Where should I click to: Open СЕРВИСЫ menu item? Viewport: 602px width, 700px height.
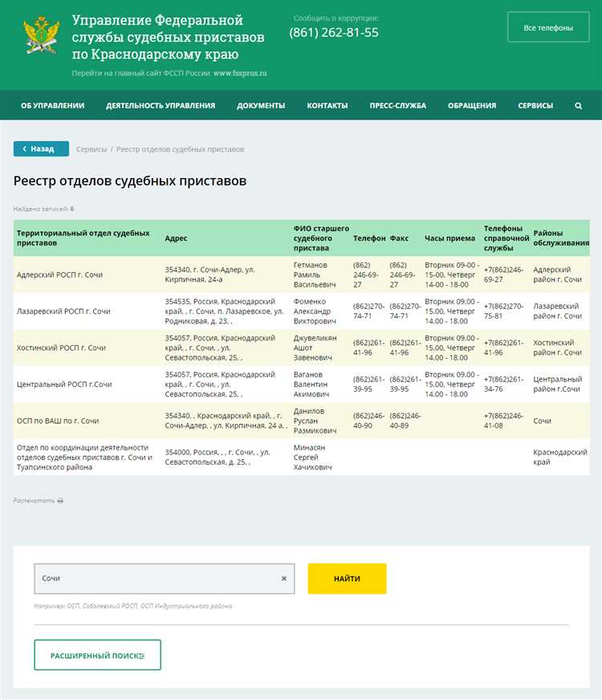tap(535, 105)
